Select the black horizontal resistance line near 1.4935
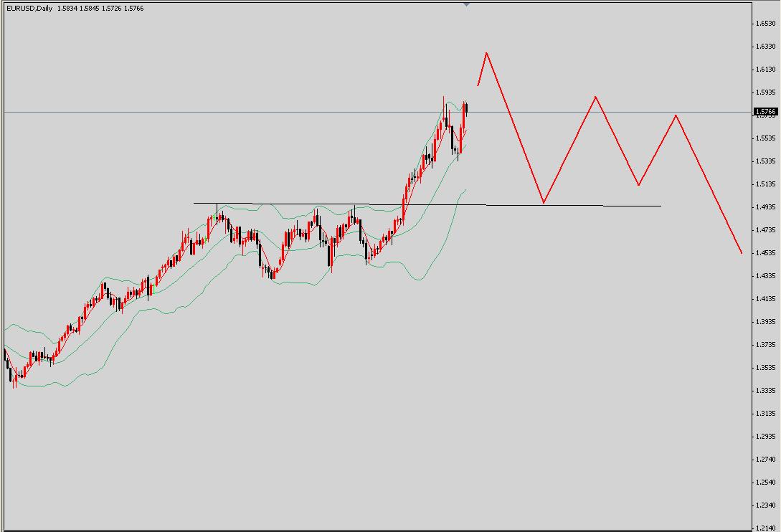This screenshot has width=781, height=532. (427, 204)
